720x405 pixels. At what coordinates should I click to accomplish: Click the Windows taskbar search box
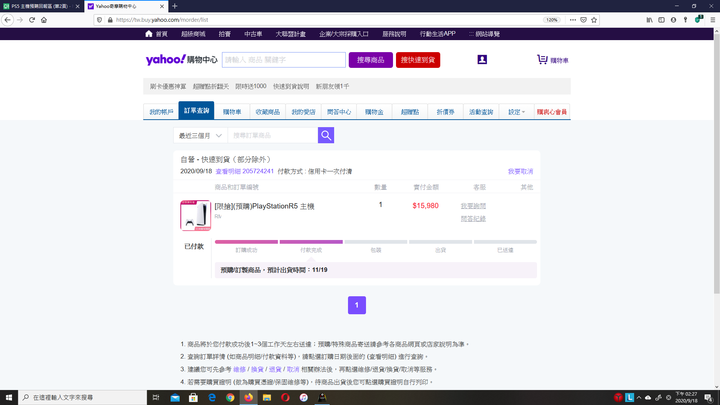coord(83,398)
